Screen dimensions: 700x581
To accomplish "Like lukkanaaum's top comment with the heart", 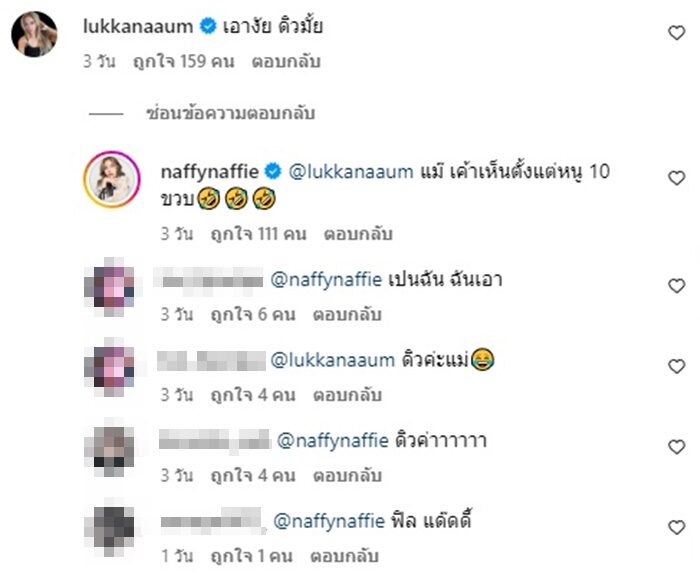I will click(x=676, y=33).
